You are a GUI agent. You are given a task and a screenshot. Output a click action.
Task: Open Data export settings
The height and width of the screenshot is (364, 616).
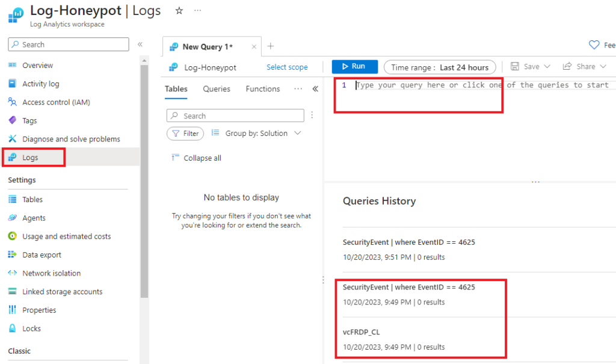coord(42,254)
